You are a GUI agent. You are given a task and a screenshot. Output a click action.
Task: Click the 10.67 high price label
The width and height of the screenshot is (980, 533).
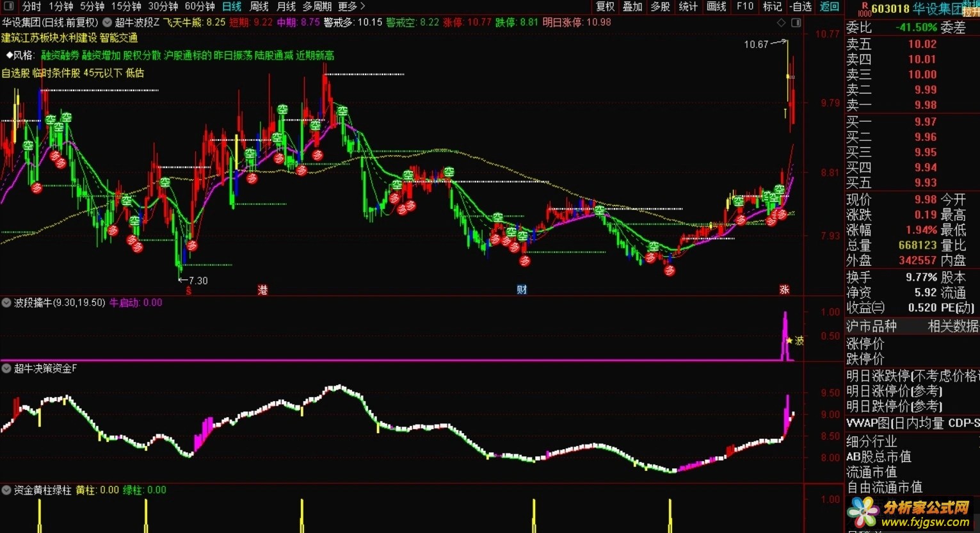point(756,44)
